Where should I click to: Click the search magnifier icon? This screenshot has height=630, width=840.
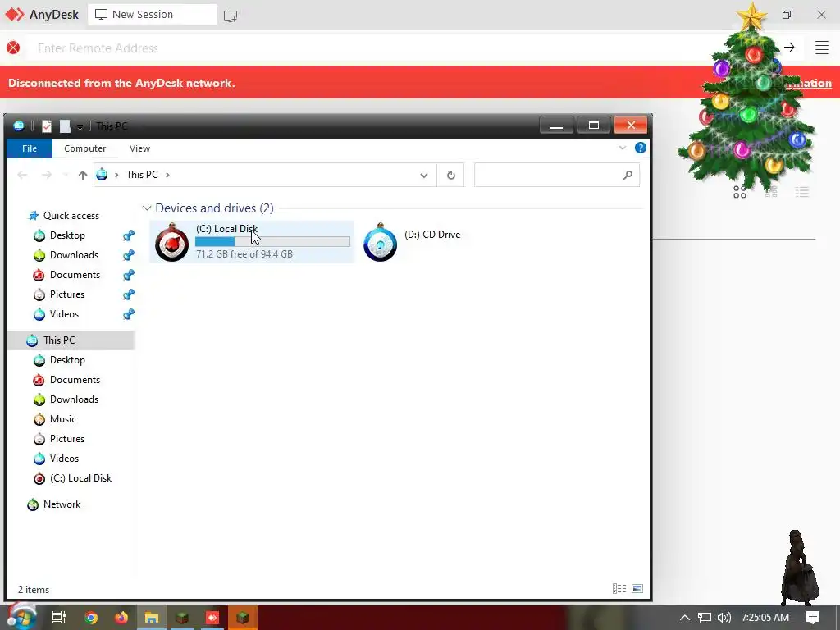click(628, 175)
